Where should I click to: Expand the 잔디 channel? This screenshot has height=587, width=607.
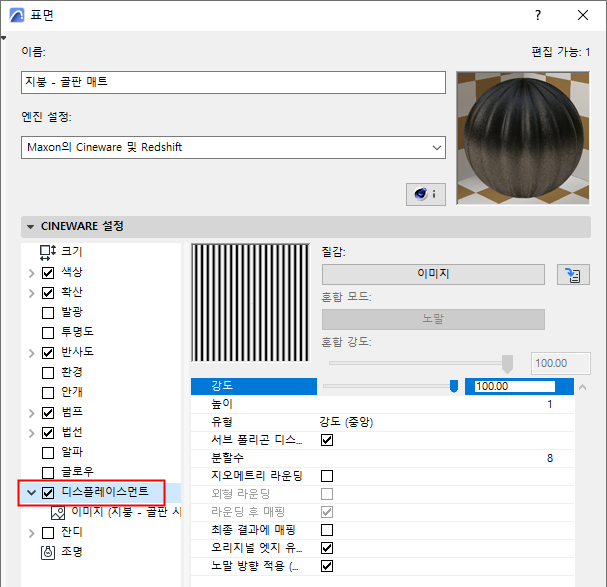point(32,533)
